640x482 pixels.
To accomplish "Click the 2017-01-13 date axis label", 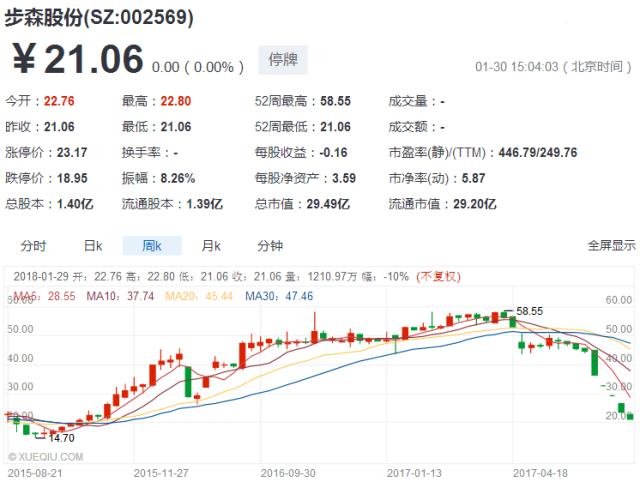I will coord(414,473).
